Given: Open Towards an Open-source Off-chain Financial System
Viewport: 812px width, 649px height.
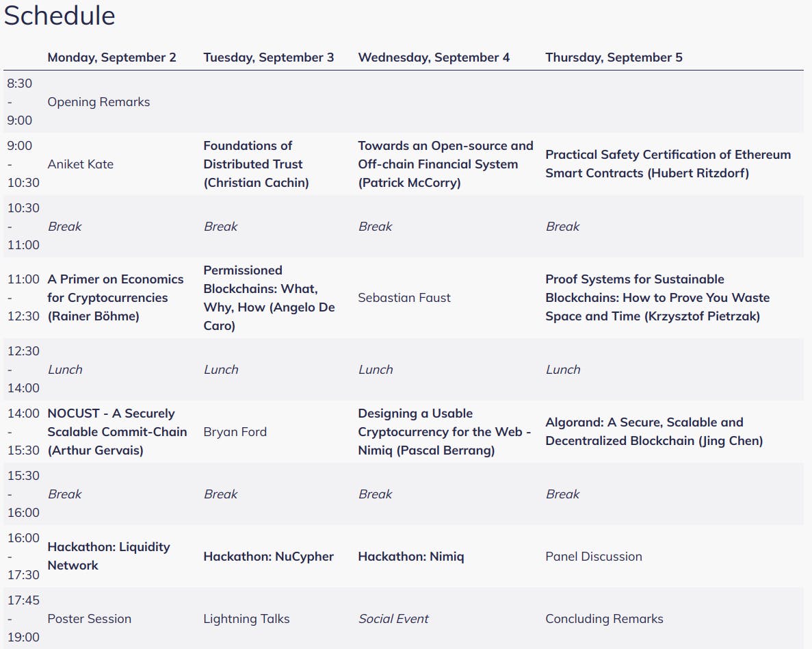Looking at the screenshot, I should pyautogui.click(x=445, y=164).
